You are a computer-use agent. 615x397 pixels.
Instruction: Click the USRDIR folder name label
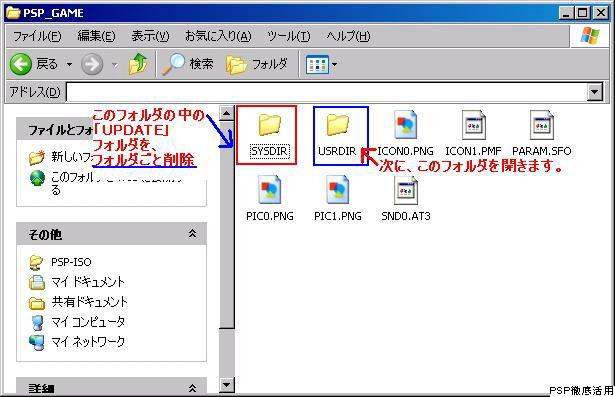pyautogui.click(x=337, y=151)
